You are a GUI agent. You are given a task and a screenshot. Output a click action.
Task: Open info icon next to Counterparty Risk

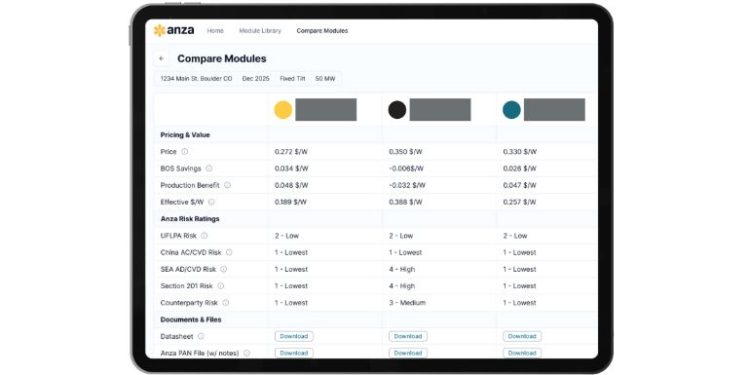click(226, 302)
